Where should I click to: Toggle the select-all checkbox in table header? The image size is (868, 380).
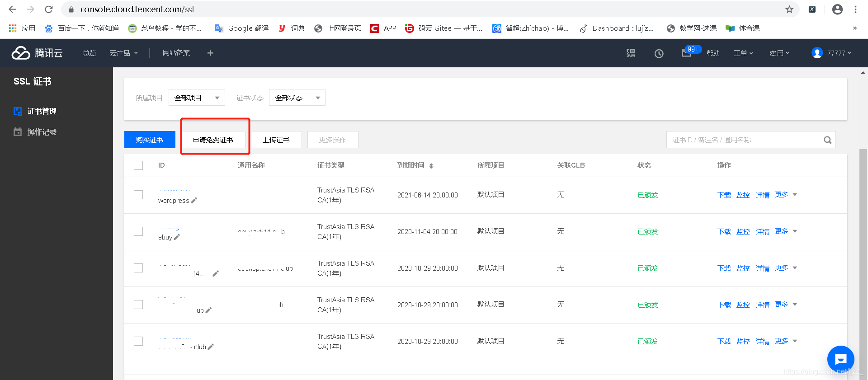click(x=138, y=165)
